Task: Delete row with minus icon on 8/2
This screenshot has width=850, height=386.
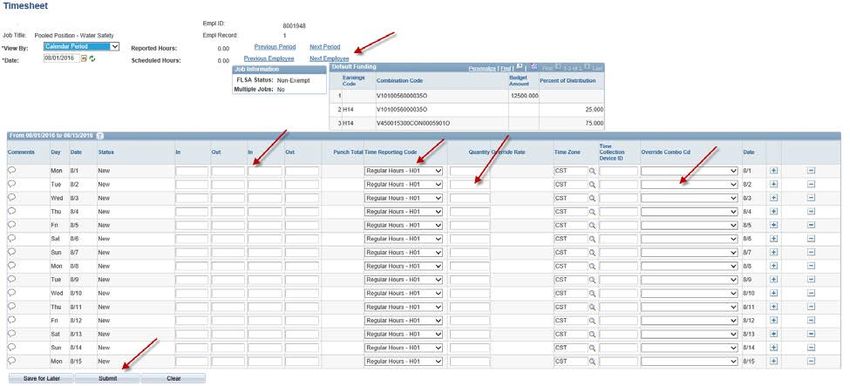Action: coord(811,184)
